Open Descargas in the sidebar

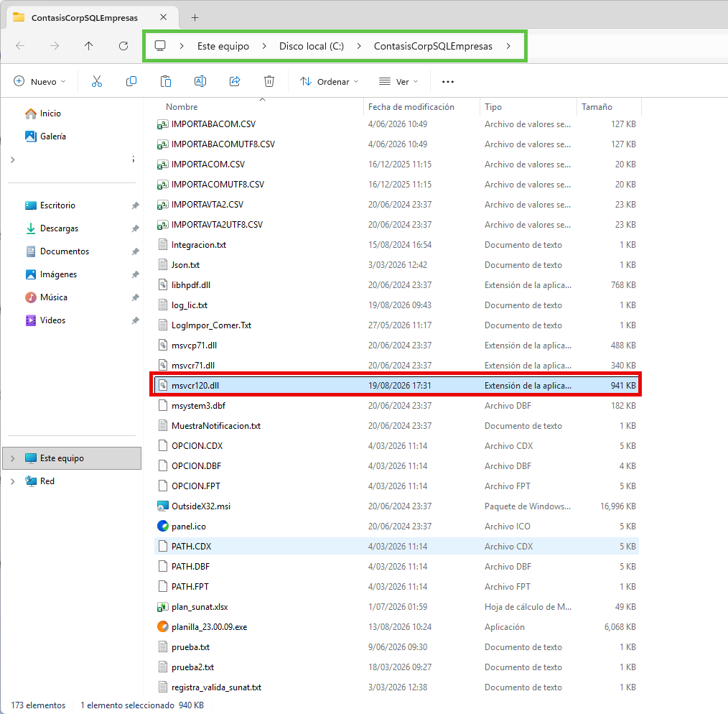coord(59,228)
